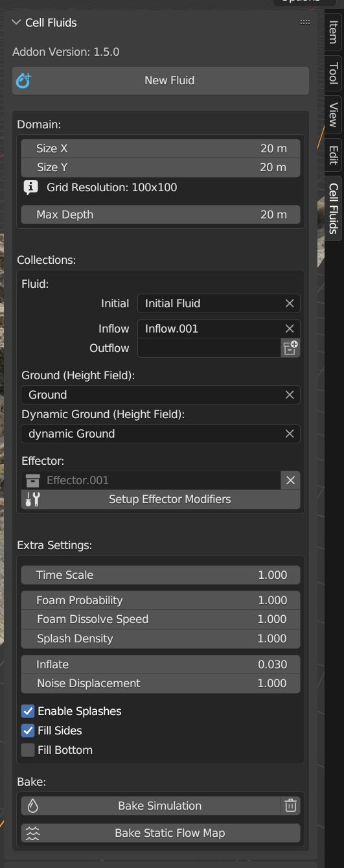Disable the Enable Splashes checkbox
The height and width of the screenshot is (868, 344).
coord(28,711)
